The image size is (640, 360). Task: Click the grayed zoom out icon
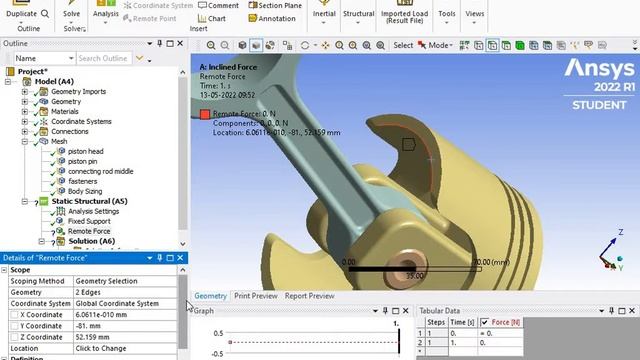coord(224,45)
